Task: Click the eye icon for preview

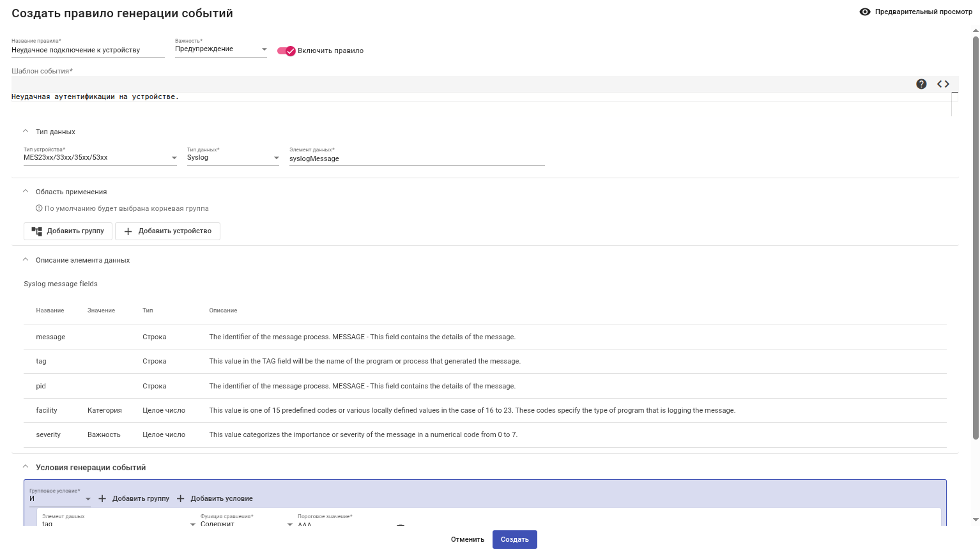Action: coord(865,12)
